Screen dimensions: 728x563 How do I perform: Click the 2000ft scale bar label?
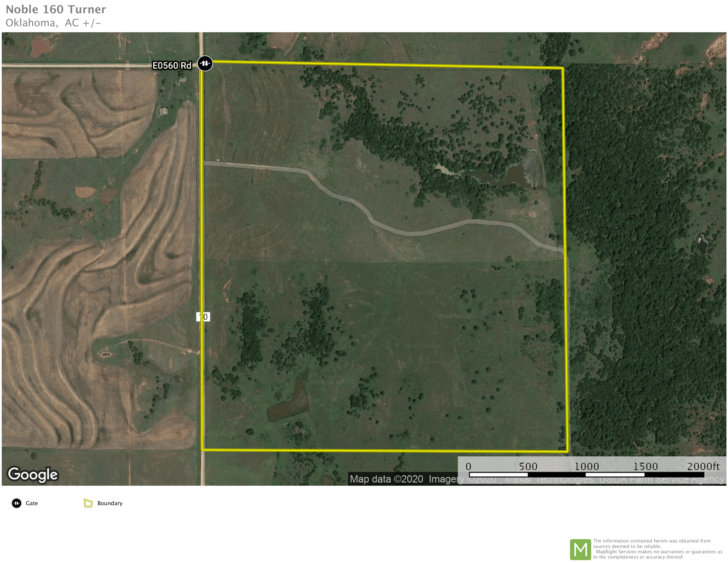pos(703,466)
